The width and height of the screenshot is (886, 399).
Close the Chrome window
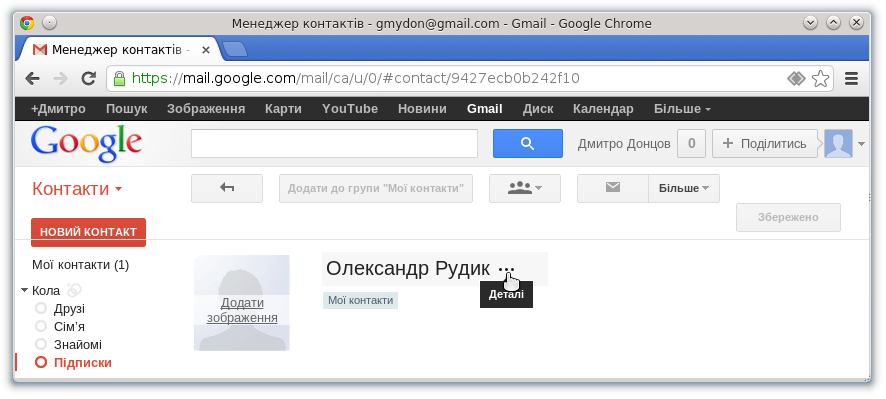pyautogui.click(x=857, y=23)
